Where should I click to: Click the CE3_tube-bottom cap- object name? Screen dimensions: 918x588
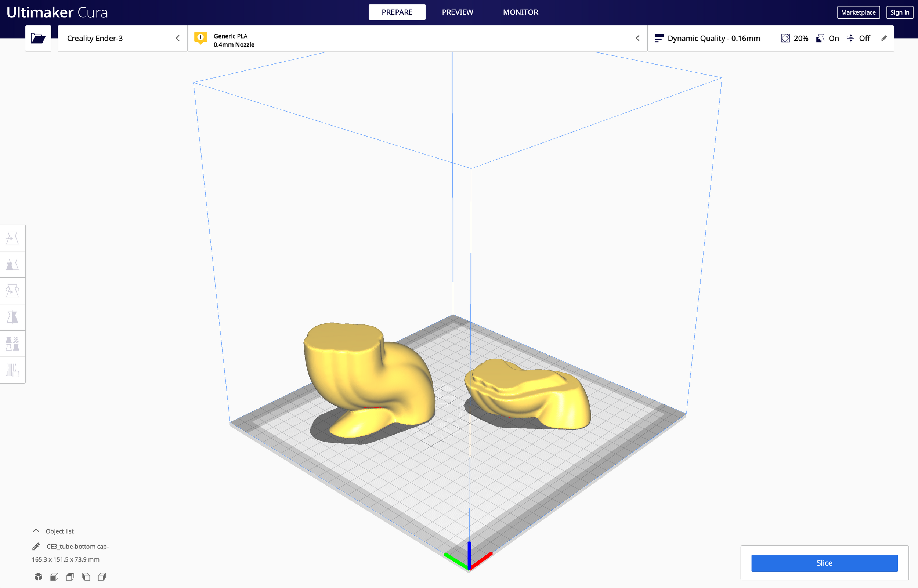tap(77, 547)
